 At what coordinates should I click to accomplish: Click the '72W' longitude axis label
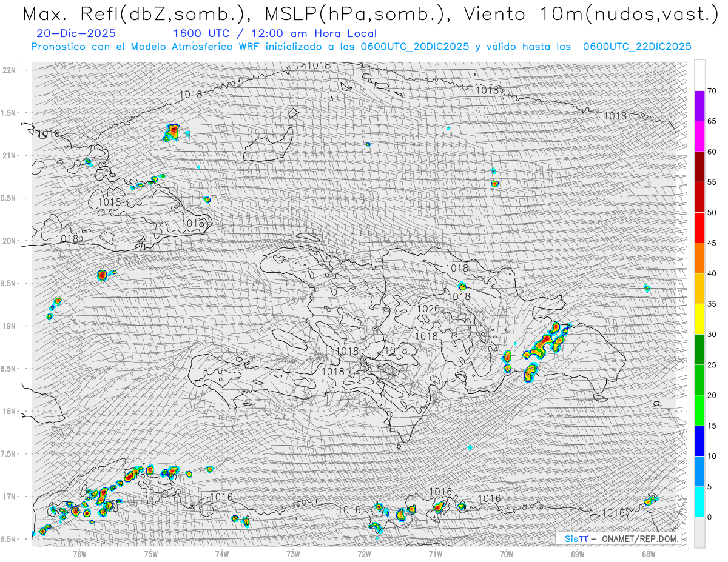(x=364, y=554)
